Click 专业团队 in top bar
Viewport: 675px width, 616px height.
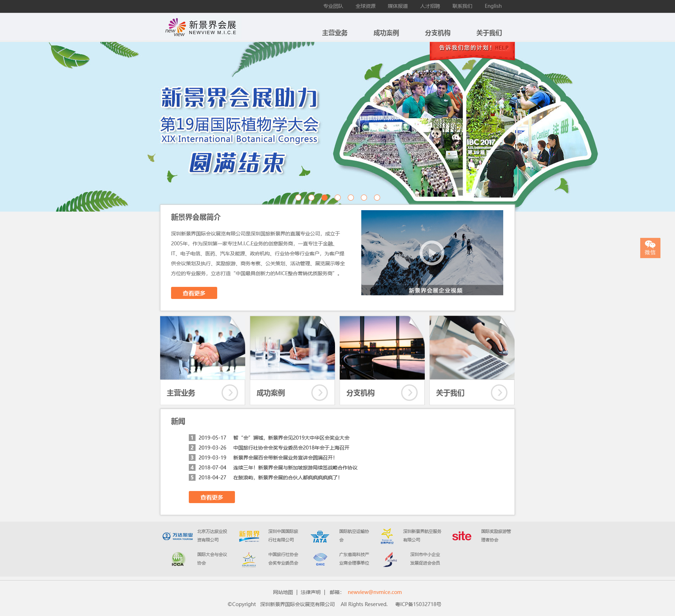(x=333, y=6)
